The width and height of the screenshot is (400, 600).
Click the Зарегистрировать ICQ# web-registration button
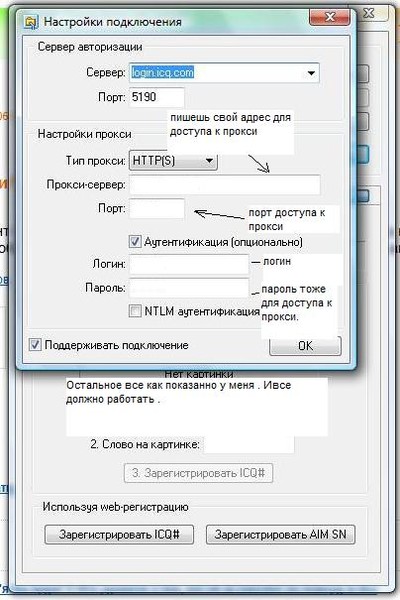coord(119,534)
